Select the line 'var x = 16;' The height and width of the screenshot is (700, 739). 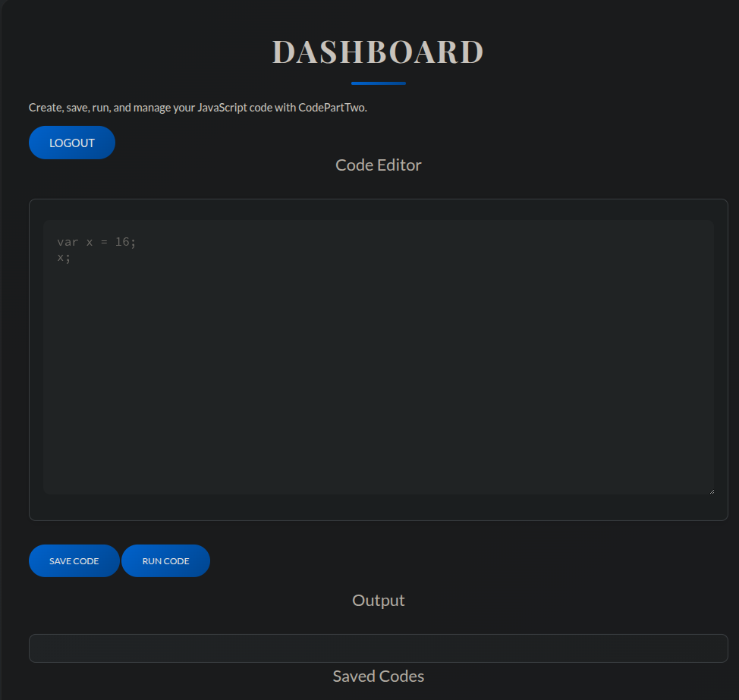pos(95,241)
